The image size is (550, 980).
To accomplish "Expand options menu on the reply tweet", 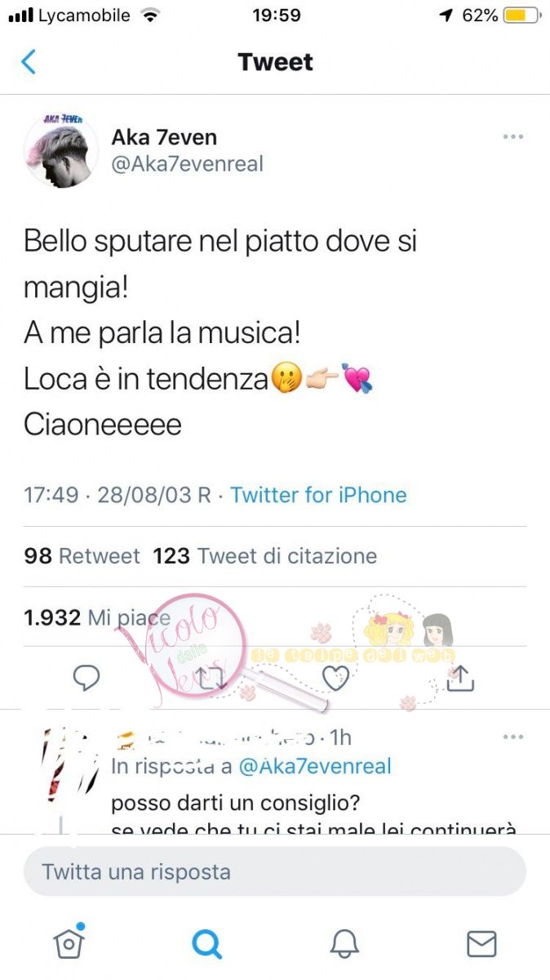I will click(512, 737).
